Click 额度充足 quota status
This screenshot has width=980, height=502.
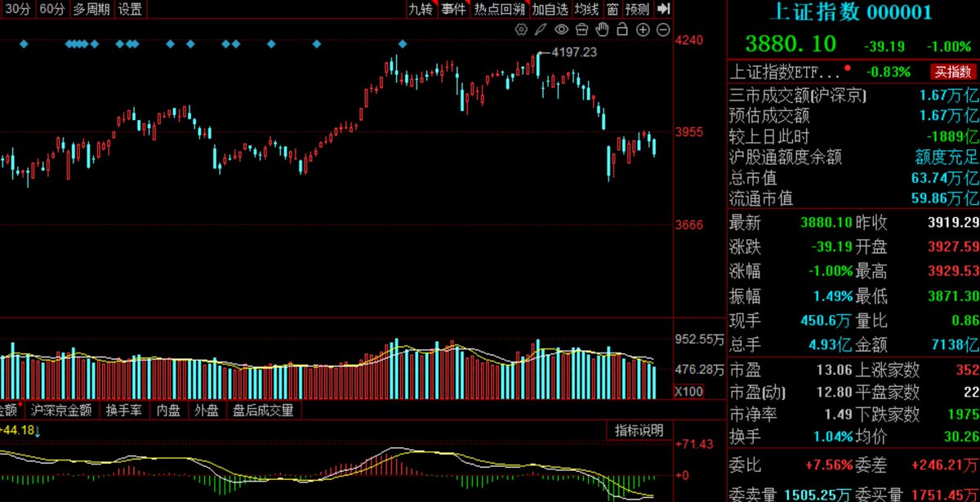pos(947,157)
